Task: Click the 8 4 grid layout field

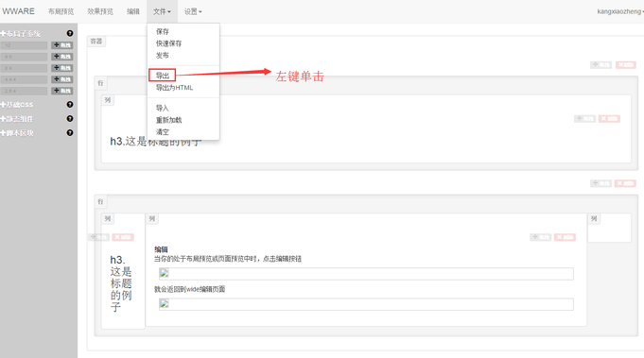Action: coord(25,68)
